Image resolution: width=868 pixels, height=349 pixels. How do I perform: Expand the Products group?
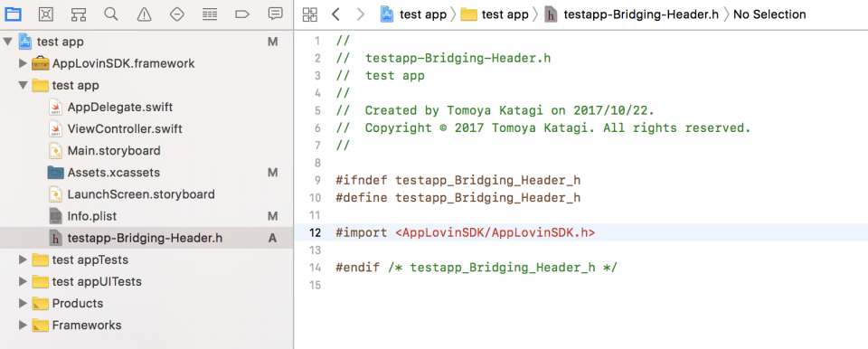23,304
